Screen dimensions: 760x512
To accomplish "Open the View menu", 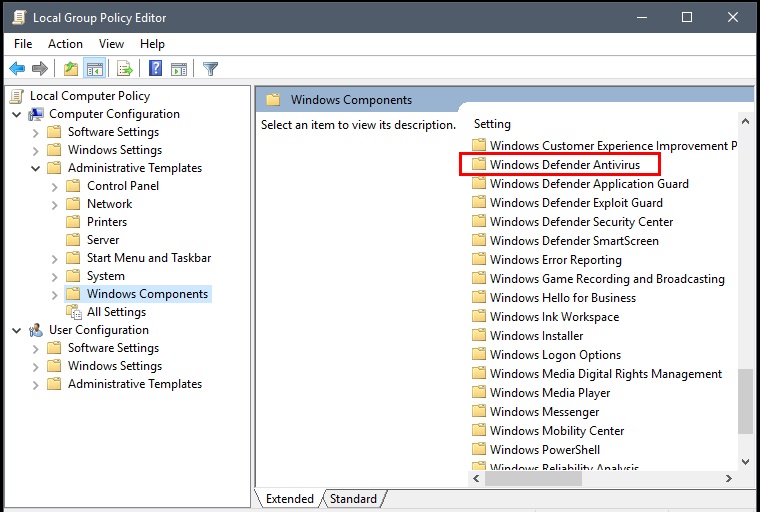I will tap(111, 44).
